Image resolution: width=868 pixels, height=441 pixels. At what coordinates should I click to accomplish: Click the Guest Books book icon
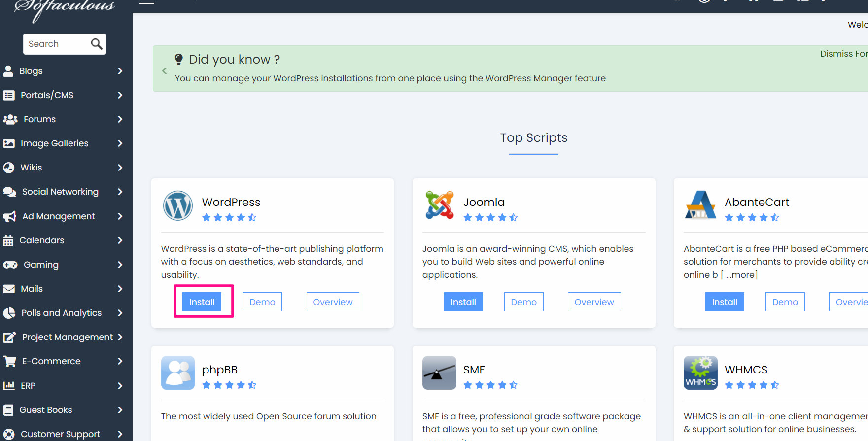pos(8,410)
